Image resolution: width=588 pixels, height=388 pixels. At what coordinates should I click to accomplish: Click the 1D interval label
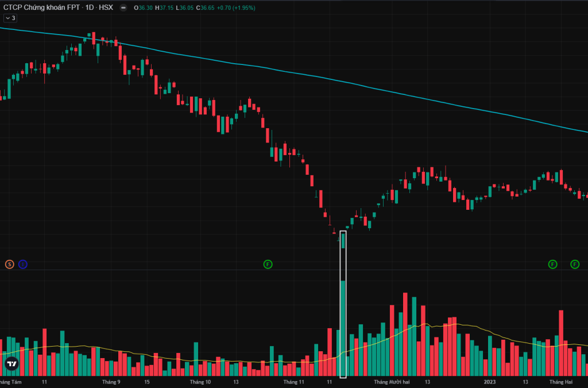tap(90, 8)
